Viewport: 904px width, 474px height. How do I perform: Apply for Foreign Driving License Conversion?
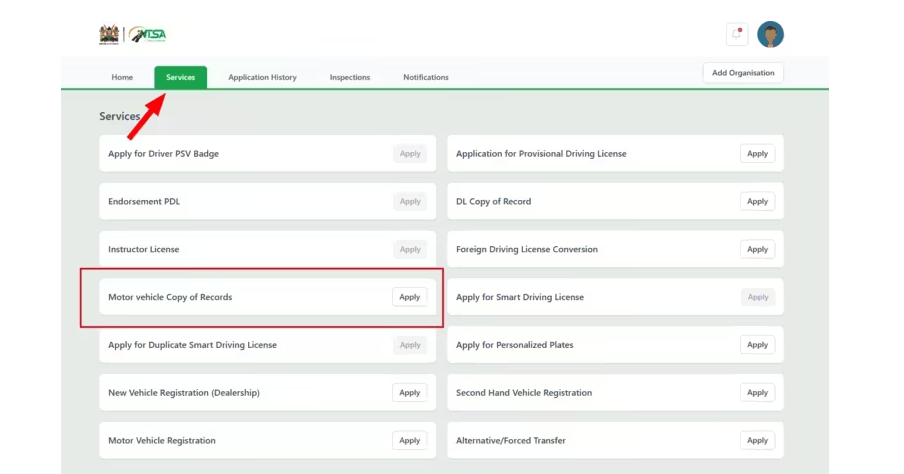click(x=757, y=250)
